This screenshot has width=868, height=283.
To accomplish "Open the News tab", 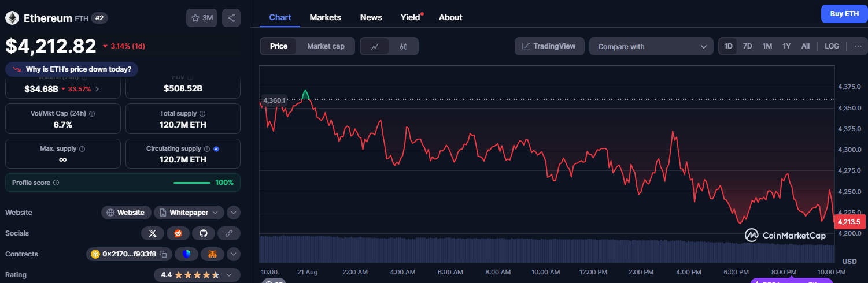I will [371, 17].
